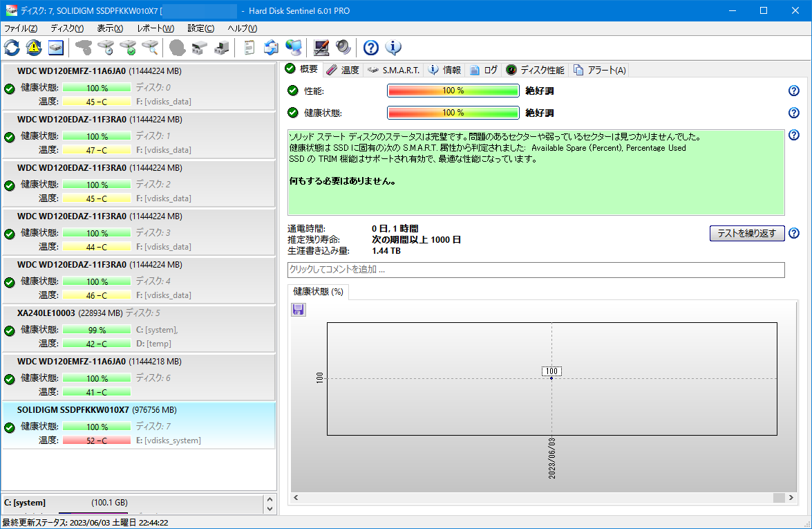Open the disk information panel toolbar icon
The image size is (812, 529).
click(55, 48)
